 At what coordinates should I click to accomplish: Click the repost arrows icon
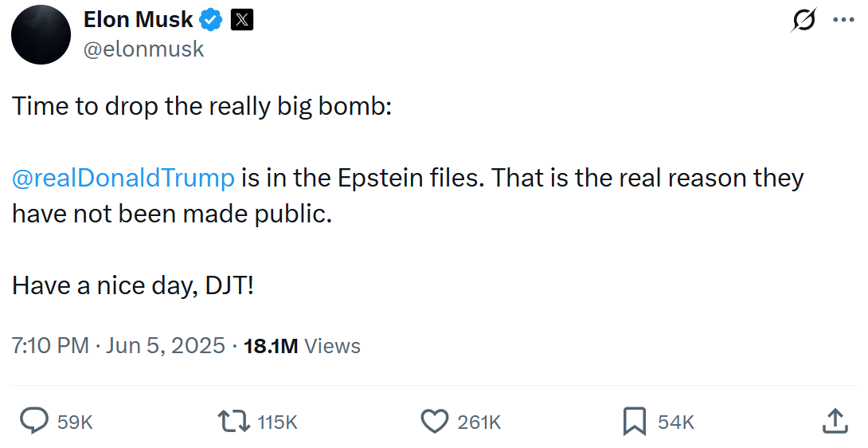[x=234, y=421]
